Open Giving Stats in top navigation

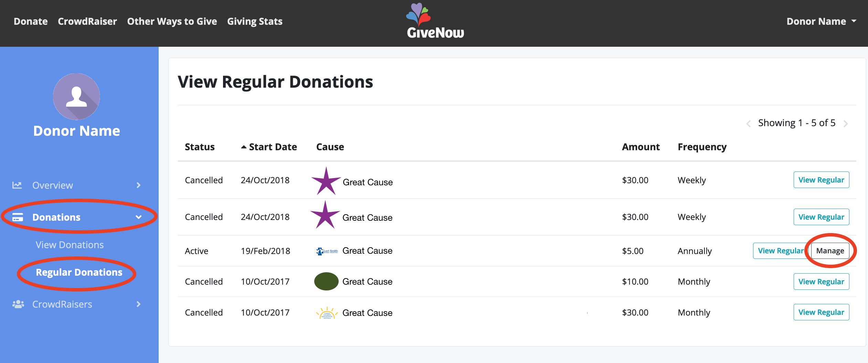tap(255, 21)
